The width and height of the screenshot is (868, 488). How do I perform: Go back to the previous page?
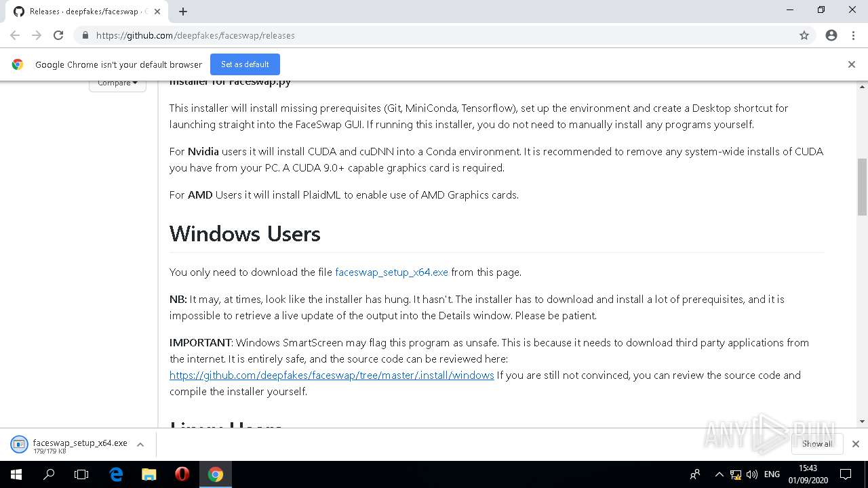15,35
